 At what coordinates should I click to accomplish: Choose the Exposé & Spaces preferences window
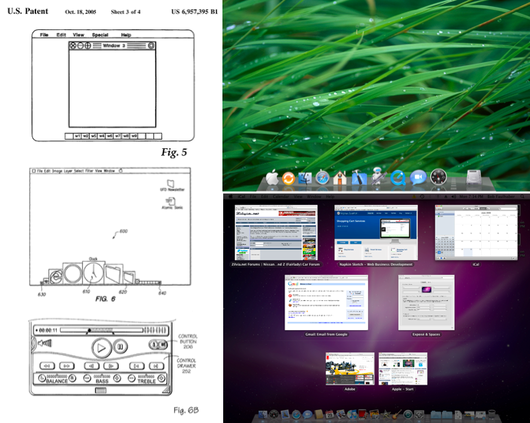point(426,303)
